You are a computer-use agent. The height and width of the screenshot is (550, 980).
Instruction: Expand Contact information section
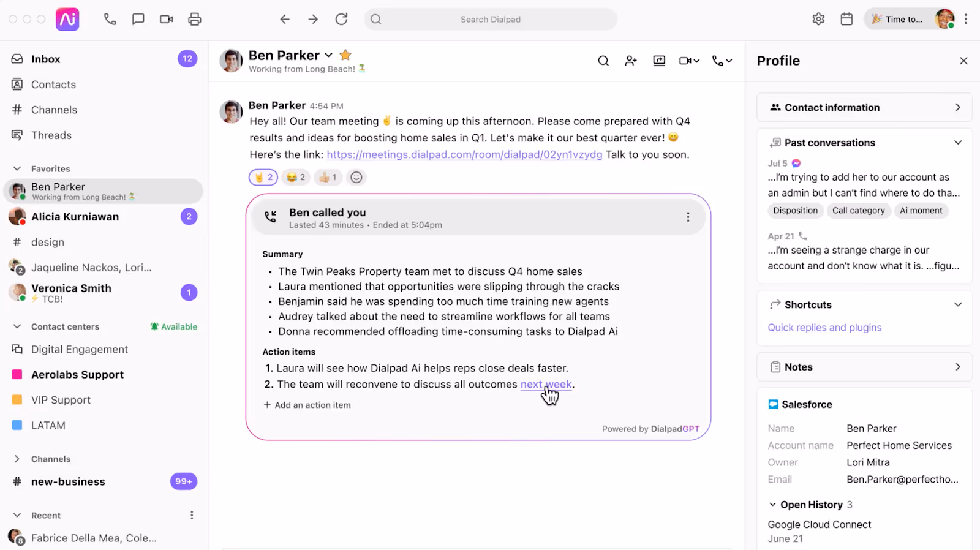[x=864, y=108]
